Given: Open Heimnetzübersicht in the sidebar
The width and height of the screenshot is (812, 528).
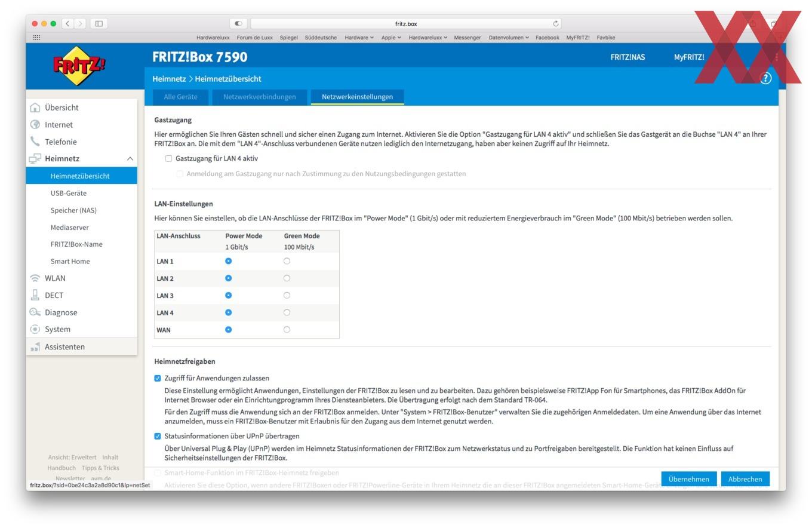Looking at the screenshot, I should coord(81,176).
